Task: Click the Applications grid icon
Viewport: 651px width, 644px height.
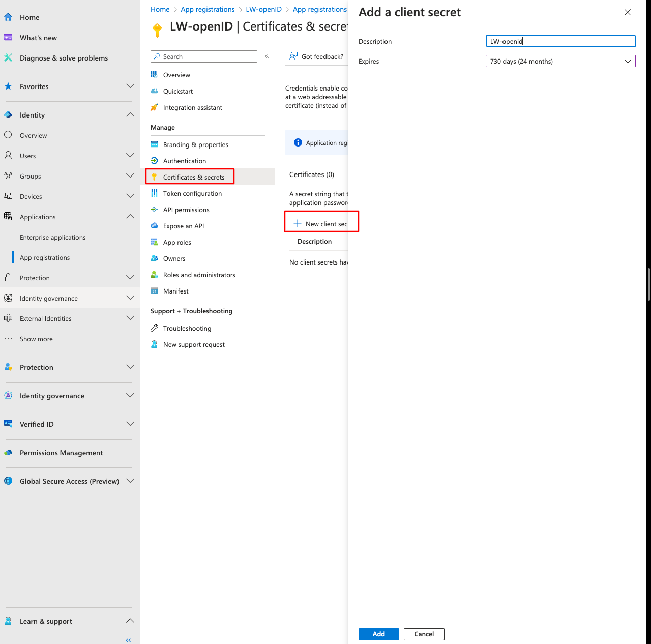Action: [x=8, y=216]
